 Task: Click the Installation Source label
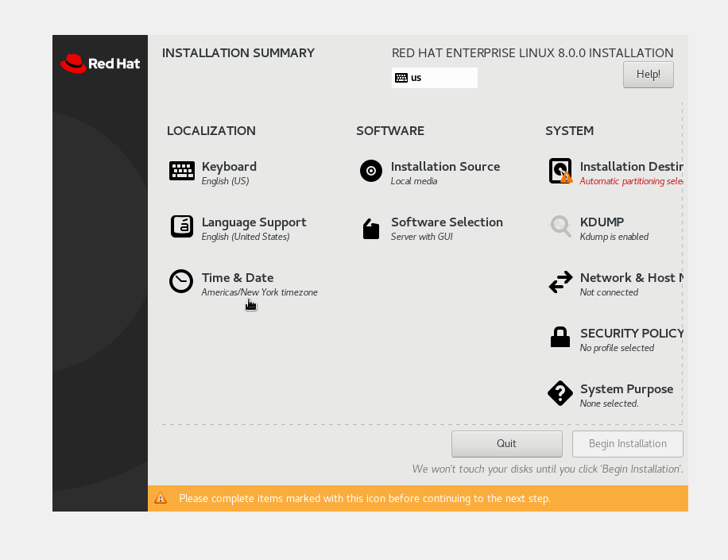445,167
